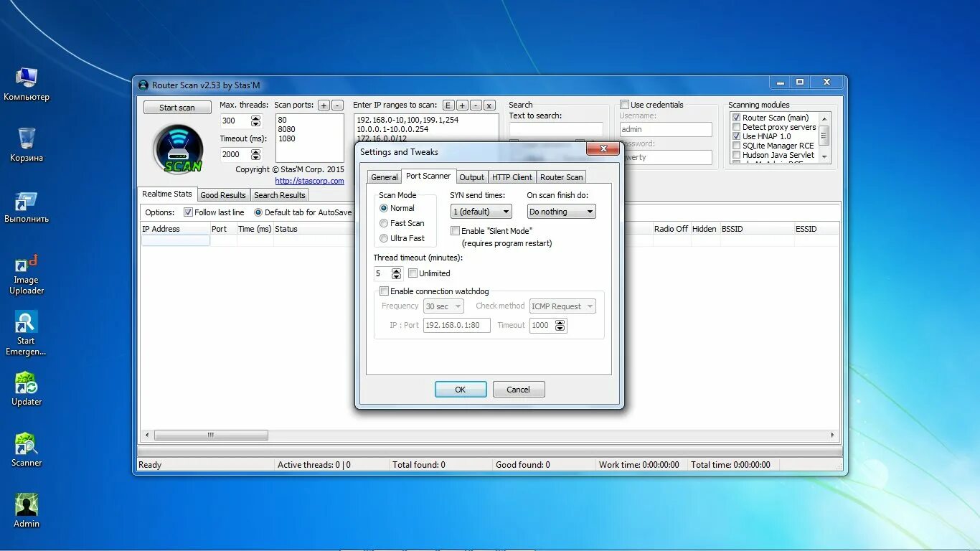Open the Check method ICMP Request dropdown
This screenshot has height=551, width=980.
click(x=562, y=306)
